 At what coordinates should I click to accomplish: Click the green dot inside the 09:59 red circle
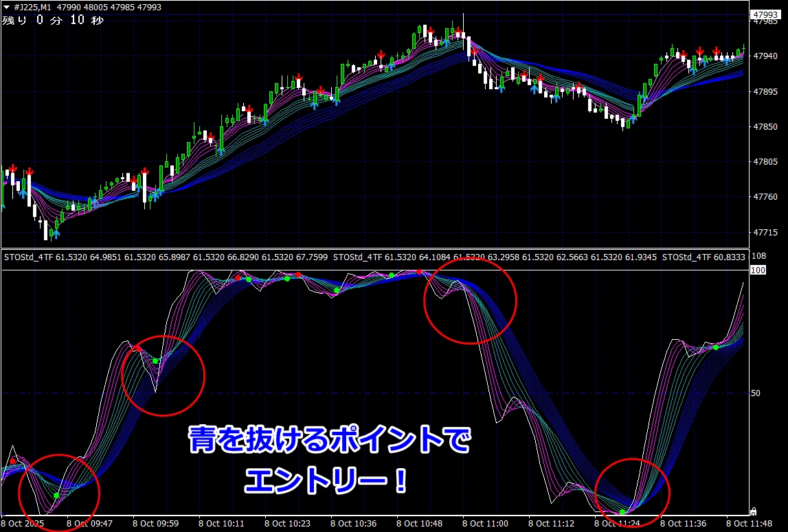[156, 361]
